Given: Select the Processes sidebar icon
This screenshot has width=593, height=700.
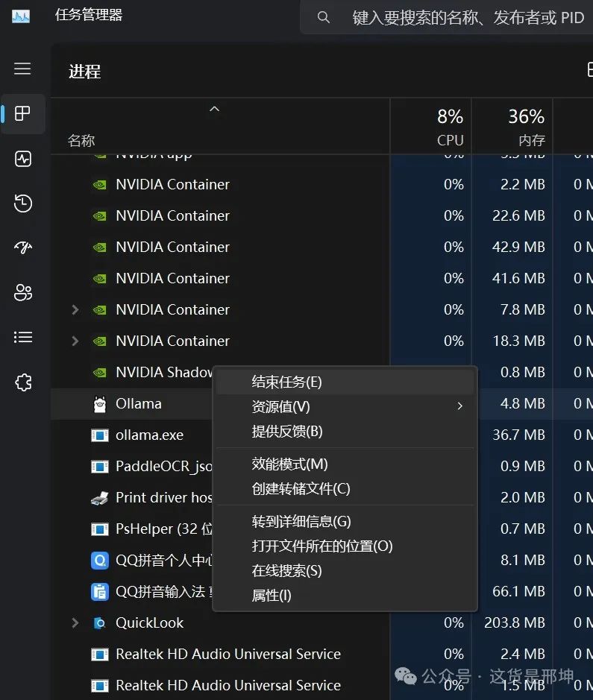Looking at the screenshot, I should pos(22,113).
